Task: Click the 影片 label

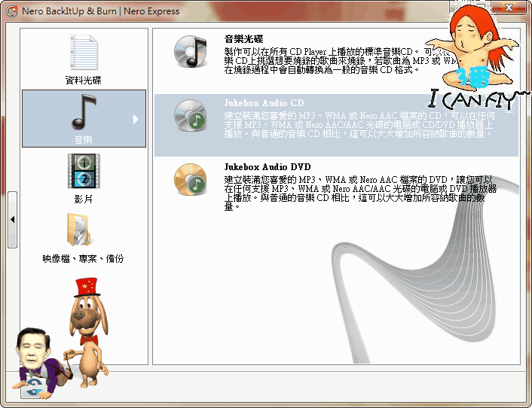Action: coord(83,199)
